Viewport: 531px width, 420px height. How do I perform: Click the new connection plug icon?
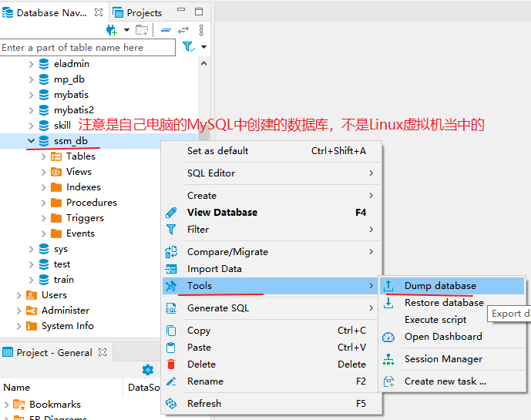(x=112, y=30)
